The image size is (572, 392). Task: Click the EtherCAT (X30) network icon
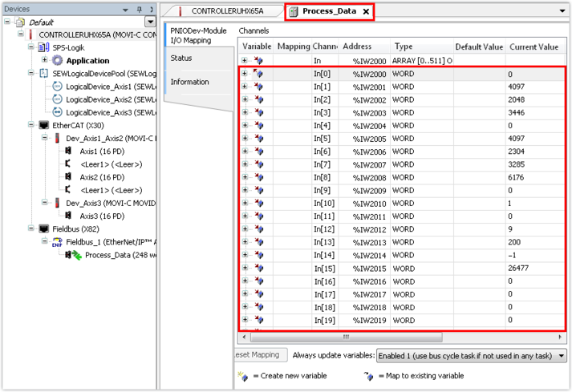coord(43,126)
